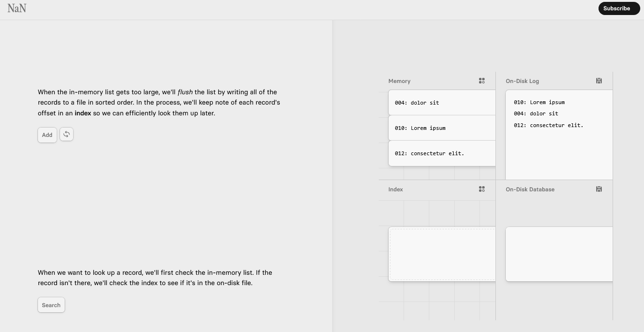The height and width of the screenshot is (332, 644).
Task: Click the NaN logo in the header
Action: pos(17,8)
